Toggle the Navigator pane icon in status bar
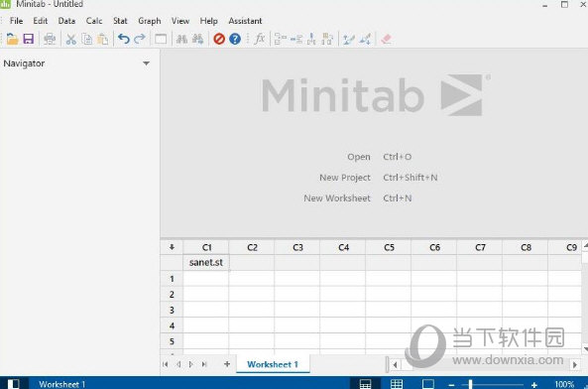This screenshot has width=588, height=389. point(14,384)
